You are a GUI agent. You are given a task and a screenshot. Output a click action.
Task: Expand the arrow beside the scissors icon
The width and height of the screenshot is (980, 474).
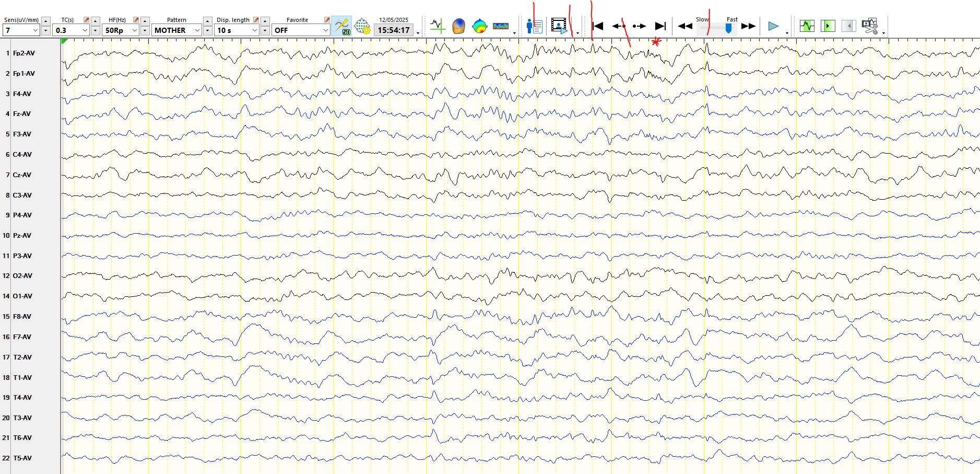tap(883, 33)
